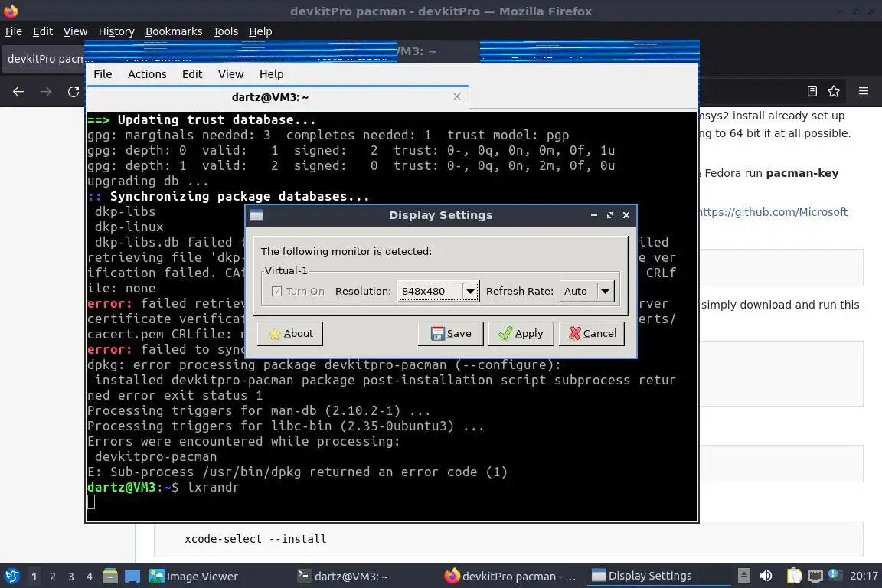Cancel the Display Settings dialog
Viewport: 882px width, 588px height.
592,333
